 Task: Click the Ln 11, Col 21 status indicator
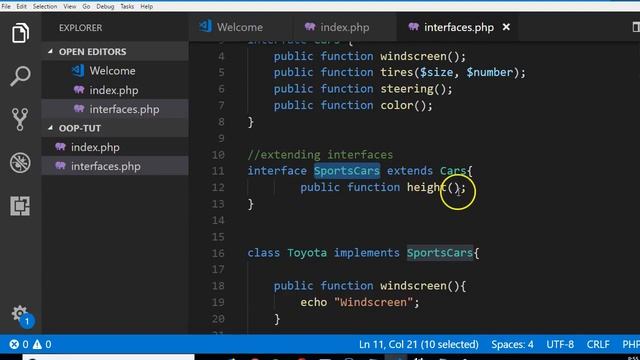419,344
